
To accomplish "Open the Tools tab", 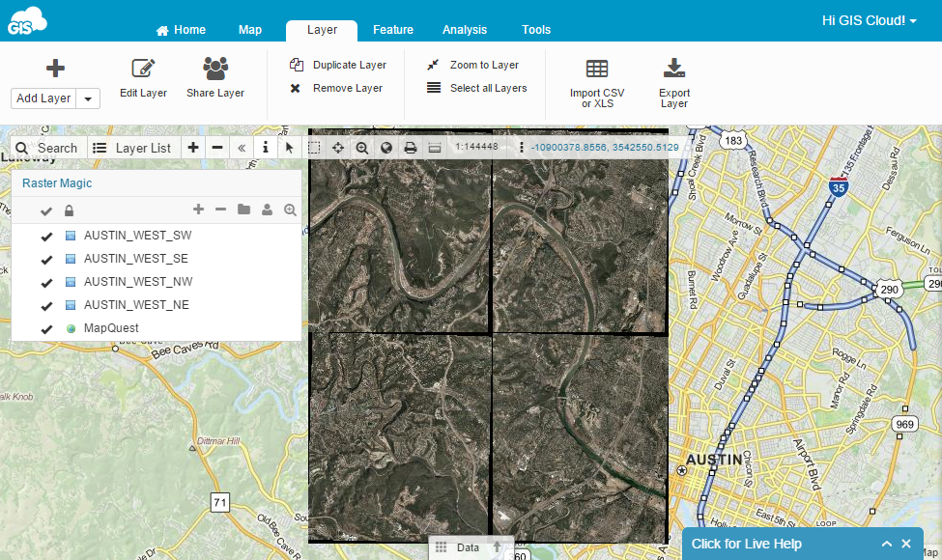I will click(x=536, y=30).
